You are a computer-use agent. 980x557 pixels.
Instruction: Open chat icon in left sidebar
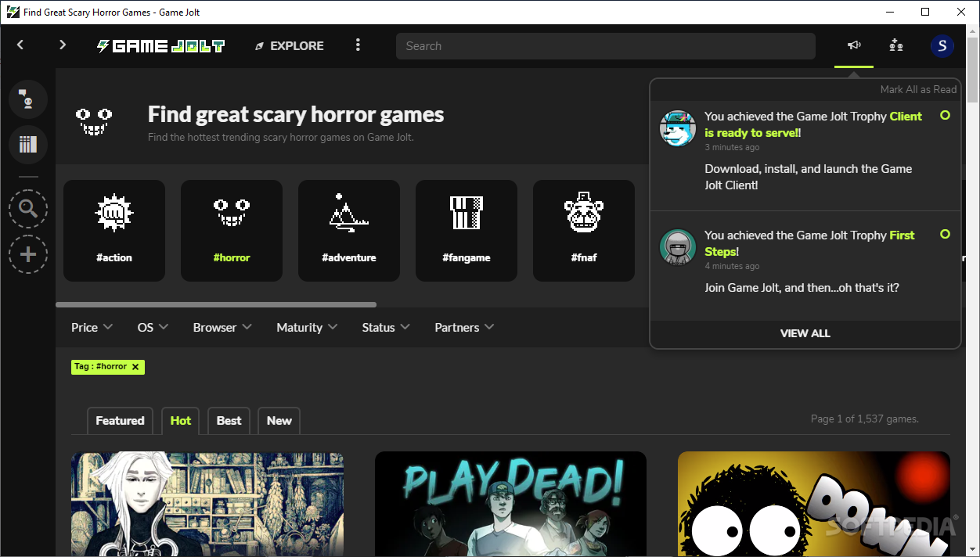coord(28,99)
